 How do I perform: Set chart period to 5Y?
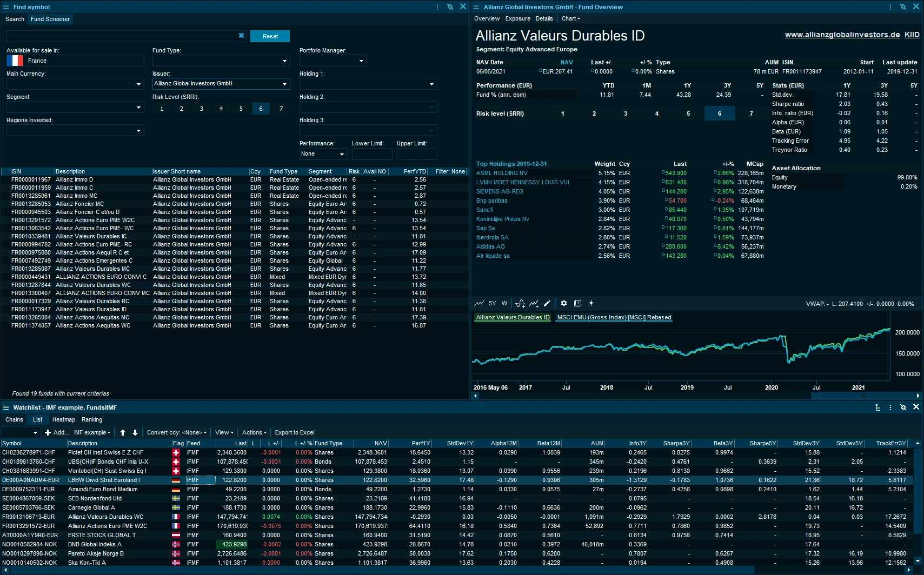coord(493,303)
